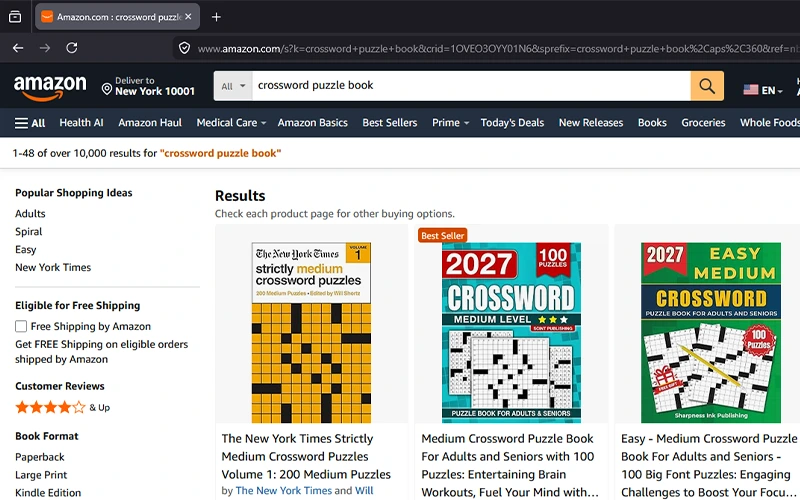Open a new tab with plus icon
This screenshot has width=800, height=500.
click(216, 17)
